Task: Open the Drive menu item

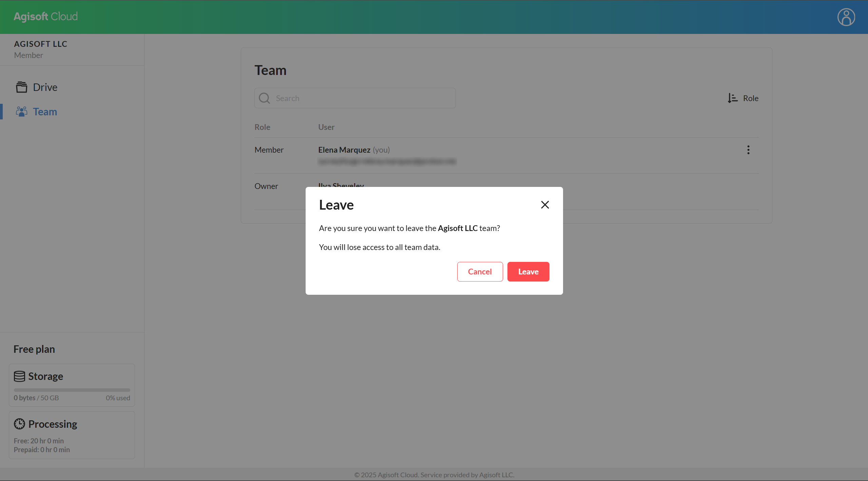Action: coord(45,87)
